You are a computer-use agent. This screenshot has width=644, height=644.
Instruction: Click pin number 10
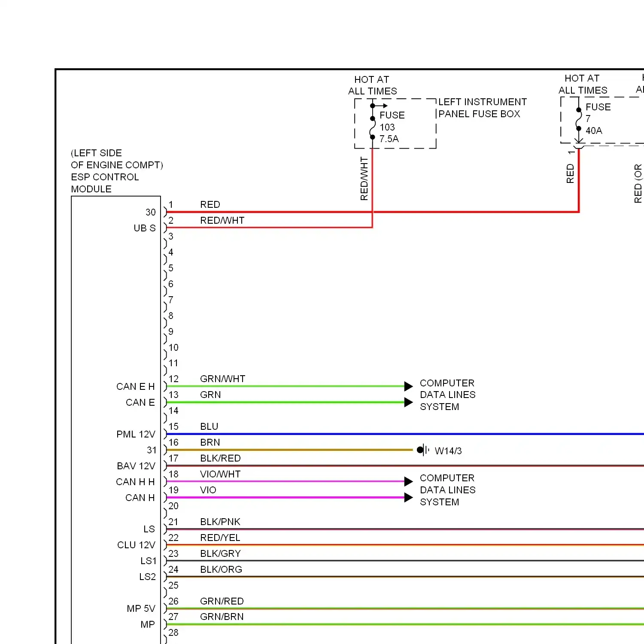173,347
